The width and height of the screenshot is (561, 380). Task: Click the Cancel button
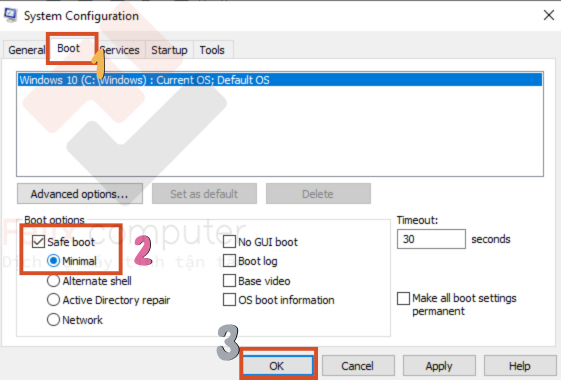coord(358,366)
